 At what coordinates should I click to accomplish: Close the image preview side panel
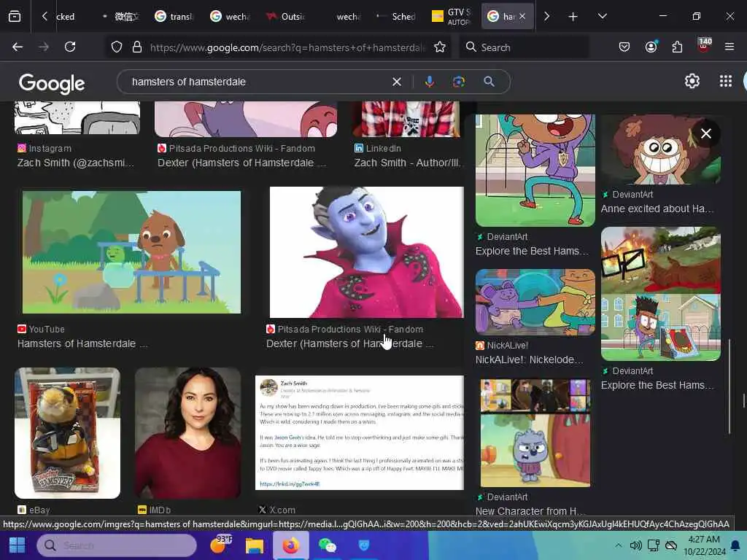tap(706, 133)
